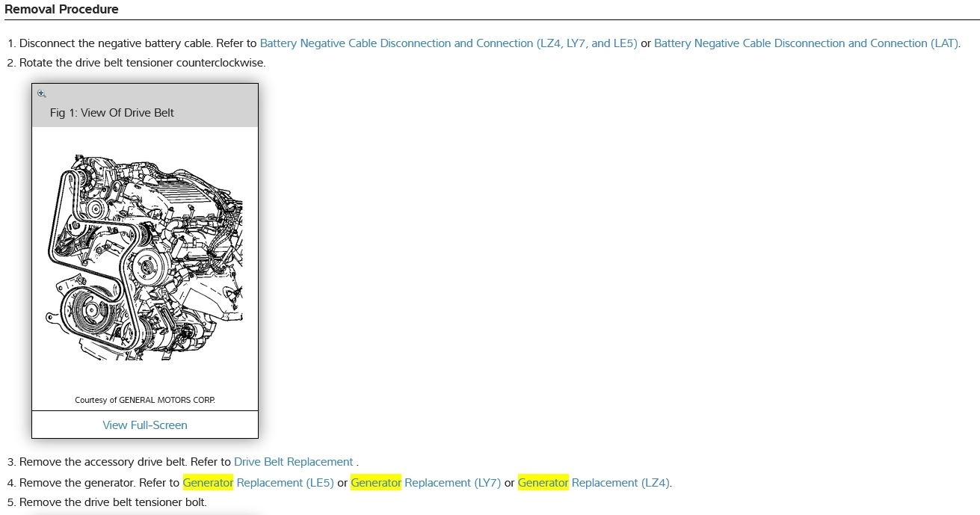Open Generator Replacement (LE5) link
Screen dimensions: 980x515
tap(259, 483)
